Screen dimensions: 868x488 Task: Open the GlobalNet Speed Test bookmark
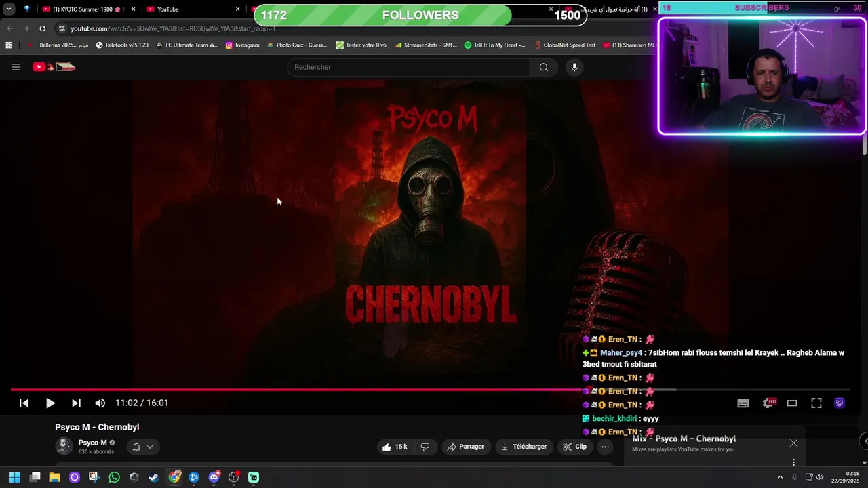click(x=564, y=45)
